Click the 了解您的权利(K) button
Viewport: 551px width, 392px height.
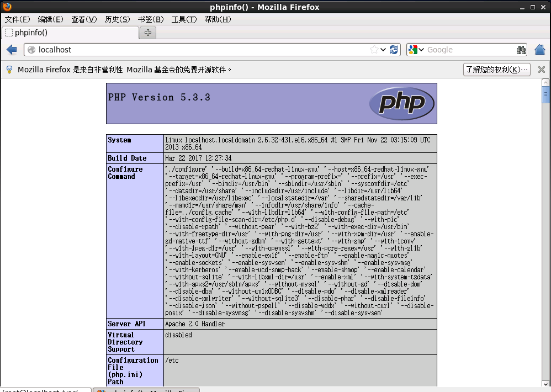point(496,70)
